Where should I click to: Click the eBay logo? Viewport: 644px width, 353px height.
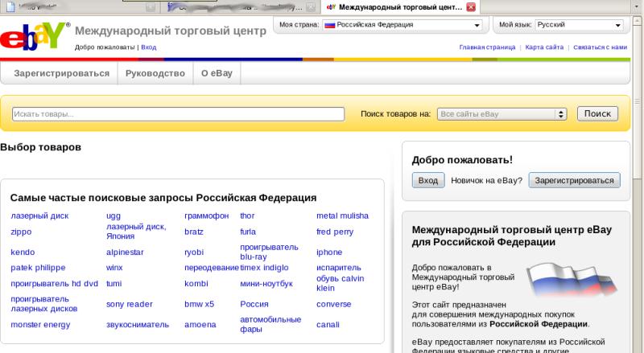click(33, 39)
